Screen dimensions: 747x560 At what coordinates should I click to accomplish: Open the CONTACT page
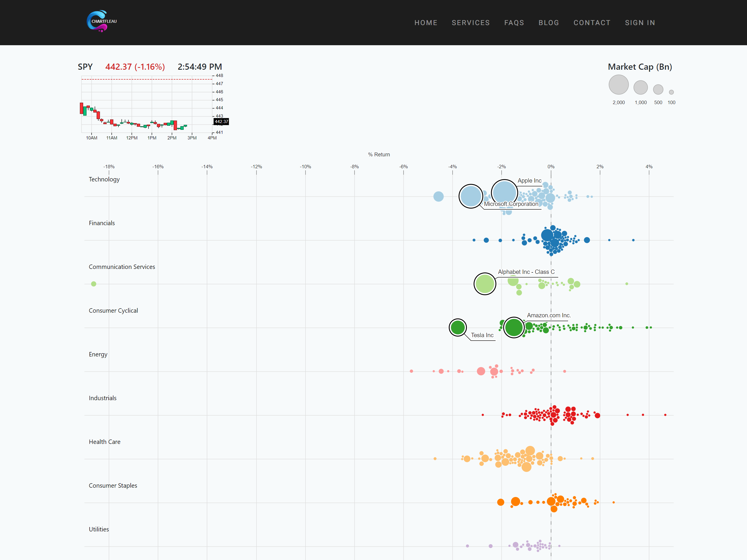pyautogui.click(x=592, y=23)
